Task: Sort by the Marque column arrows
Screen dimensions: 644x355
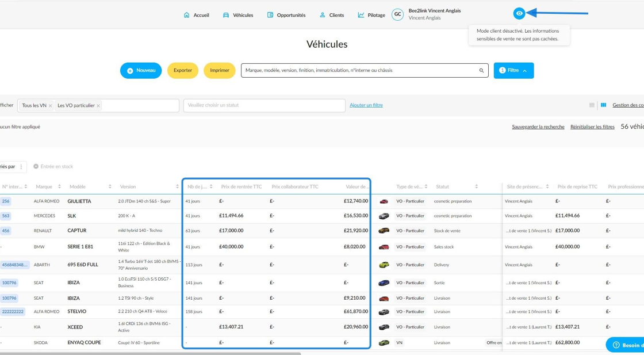Action: [x=59, y=186]
